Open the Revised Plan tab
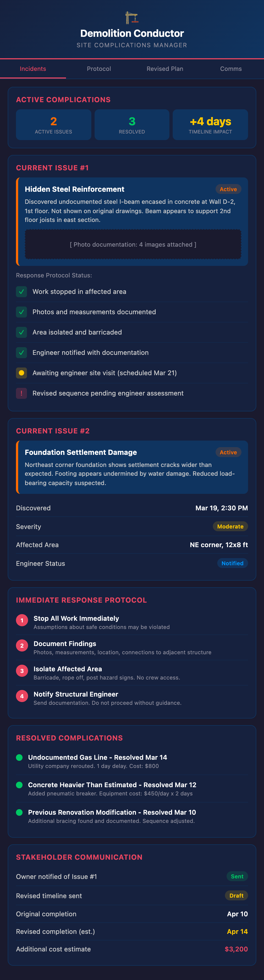 (164, 69)
